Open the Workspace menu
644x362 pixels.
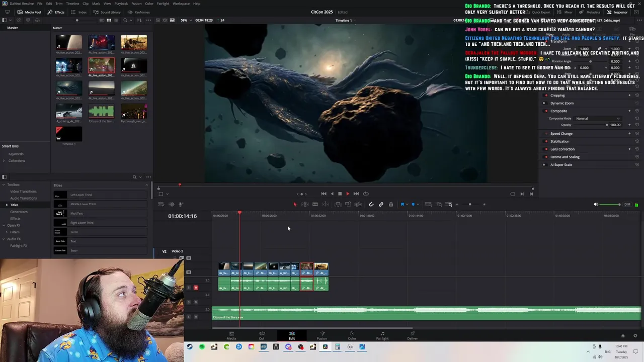click(181, 4)
